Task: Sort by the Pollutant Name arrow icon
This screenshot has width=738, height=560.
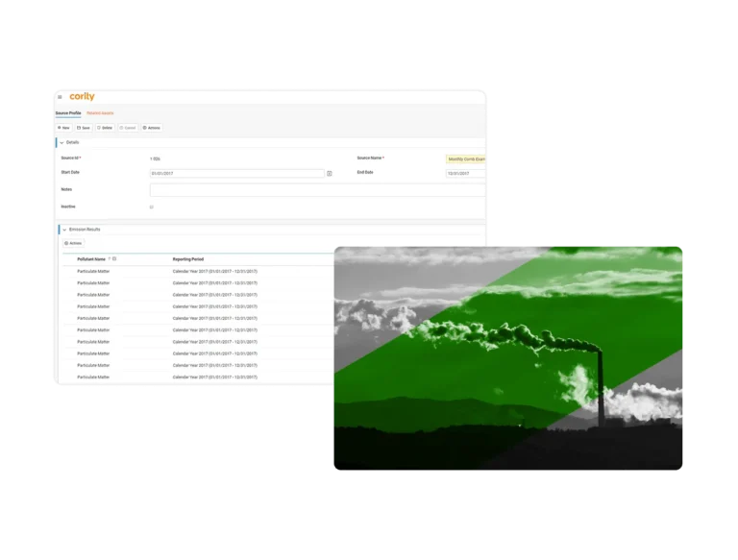Action: point(110,258)
